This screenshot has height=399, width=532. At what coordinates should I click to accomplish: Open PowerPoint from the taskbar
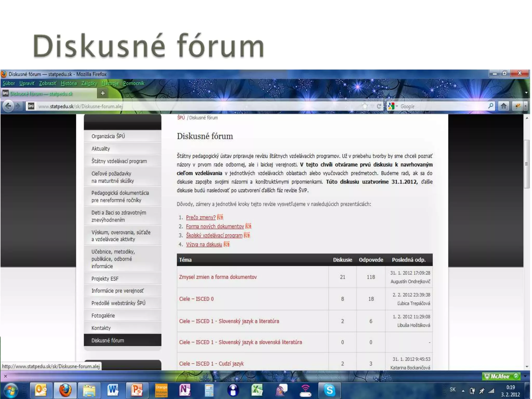coord(137,390)
